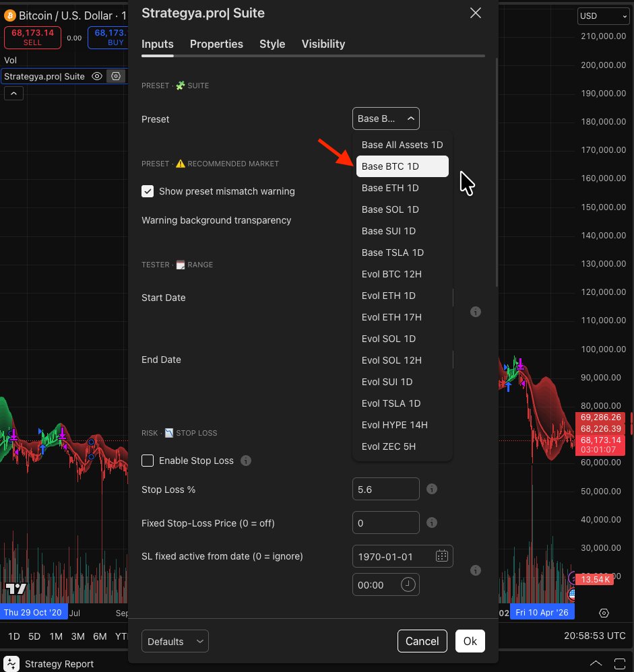Select Base BTC 1D preset
The width and height of the screenshot is (634, 672).
402,166
